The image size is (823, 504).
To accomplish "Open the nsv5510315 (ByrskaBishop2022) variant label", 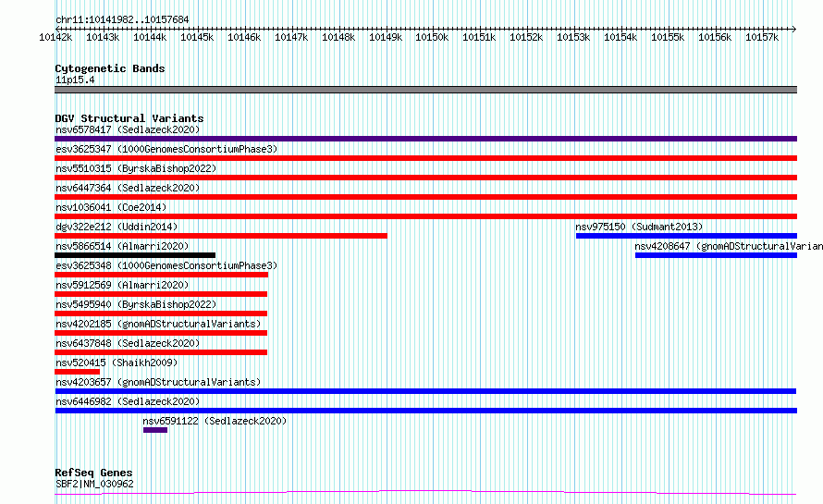I will [x=136, y=168].
